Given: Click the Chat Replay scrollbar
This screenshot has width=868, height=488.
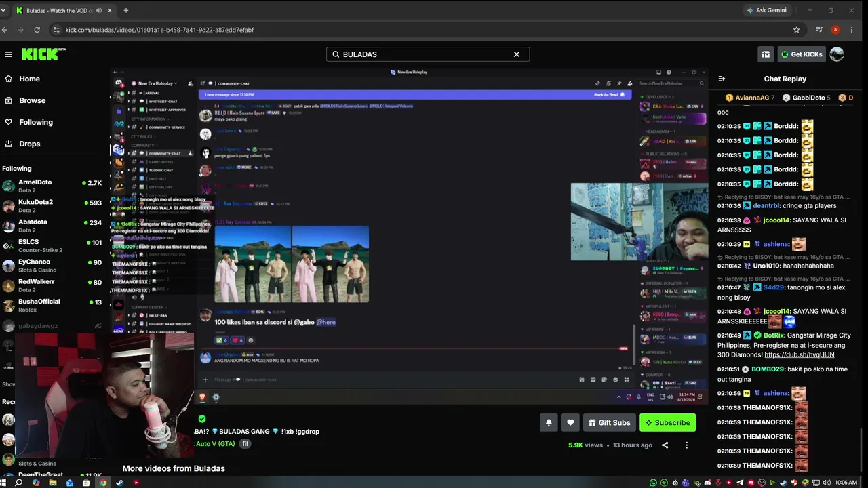Looking at the screenshot, I should pyautogui.click(x=861, y=449).
